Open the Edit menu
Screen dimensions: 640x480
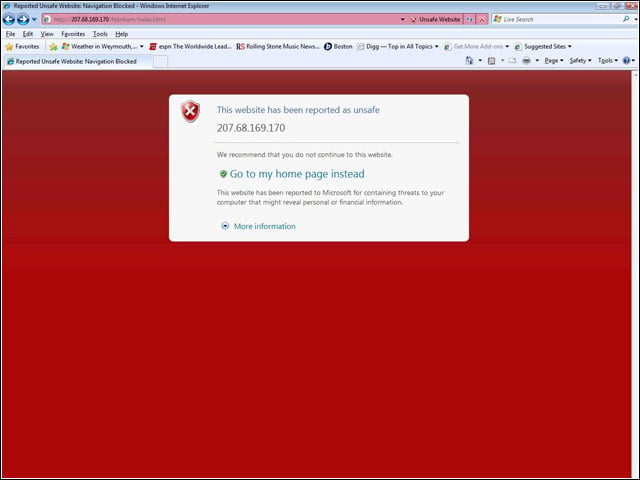(x=28, y=34)
